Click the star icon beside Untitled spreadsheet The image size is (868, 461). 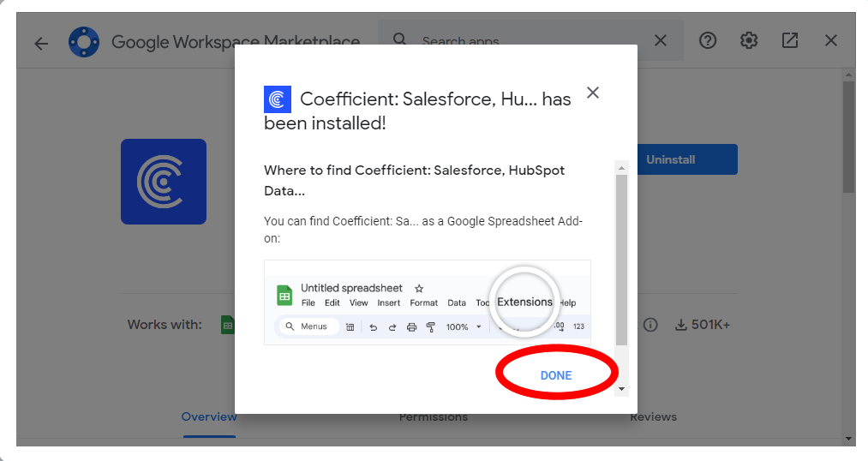pos(419,288)
